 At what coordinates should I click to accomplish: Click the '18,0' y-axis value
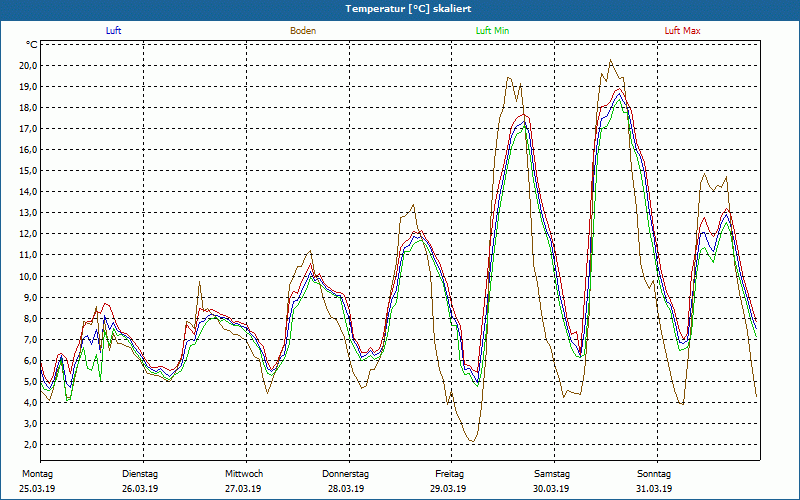point(28,108)
